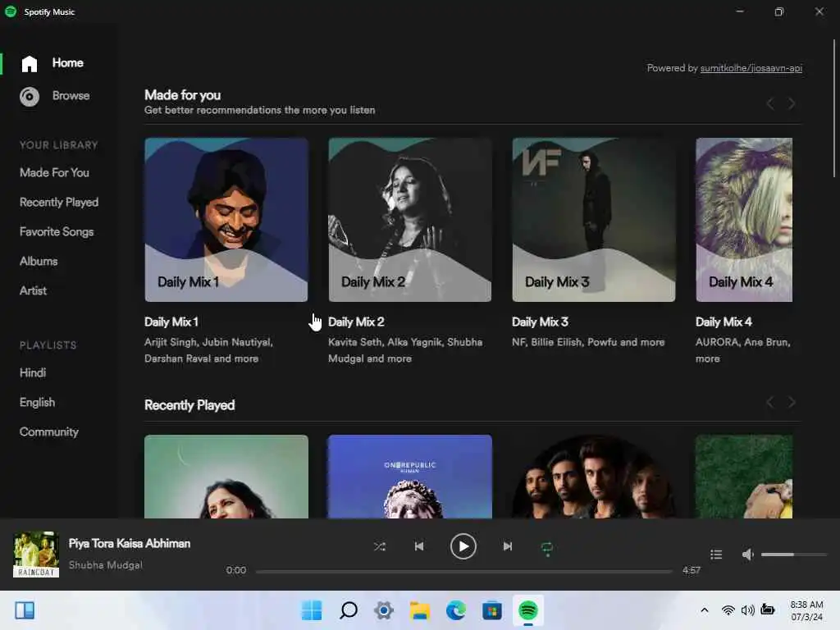Screen dimensions: 840x630
Task: Follow the sumitkolhe/jiosaavn-api link
Action: tap(751, 68)
